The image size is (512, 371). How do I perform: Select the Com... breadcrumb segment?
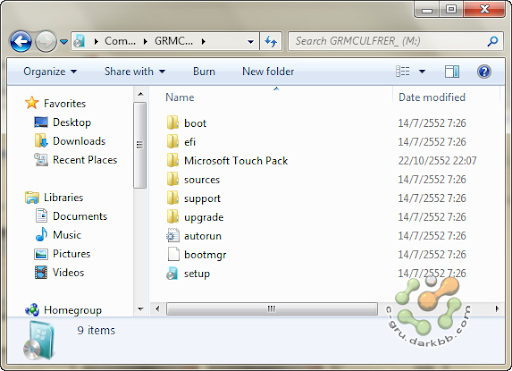click(x=120, y=41)
